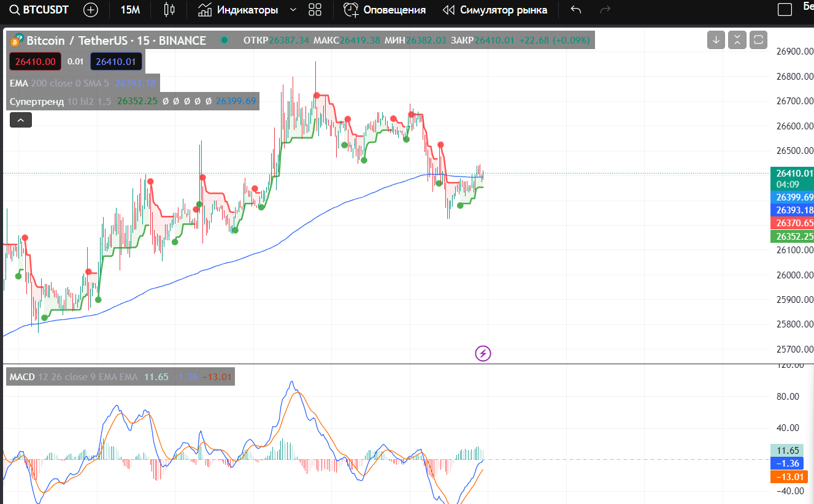Open the Индикаторы menu

pyautogui.click(x=239, y=10)
